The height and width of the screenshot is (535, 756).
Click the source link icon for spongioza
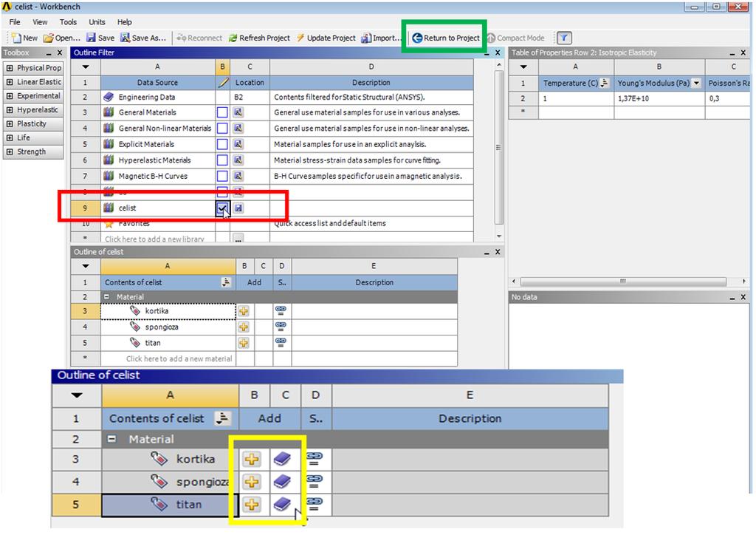(x=281, y=327)
